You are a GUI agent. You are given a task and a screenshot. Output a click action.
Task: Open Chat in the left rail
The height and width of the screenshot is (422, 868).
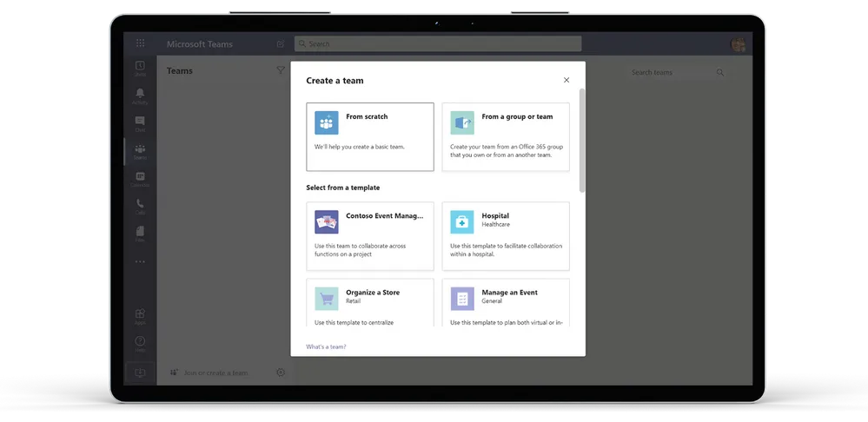click(140, 124)
